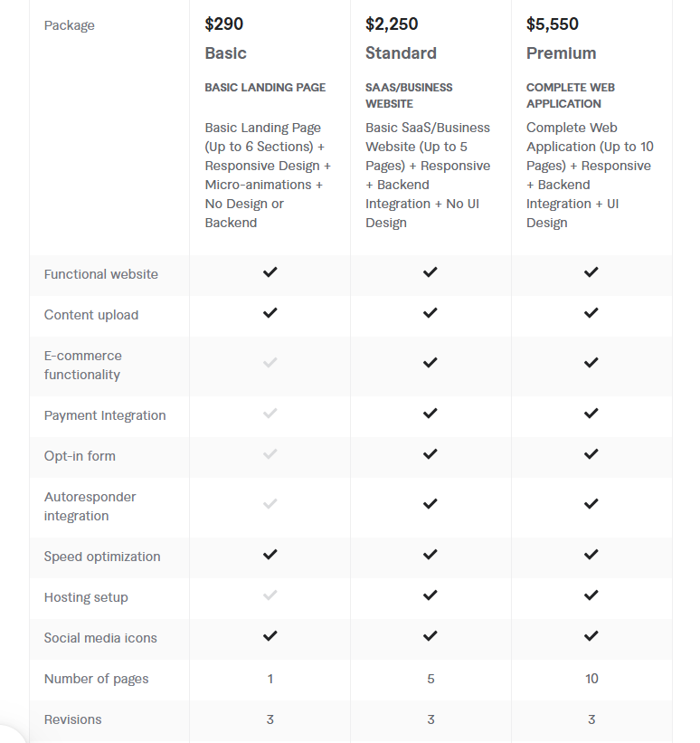Image resolution: width=700 pixels, height=743 pixels.
Task: Click the Revisions row label
Action: (73, 719)
